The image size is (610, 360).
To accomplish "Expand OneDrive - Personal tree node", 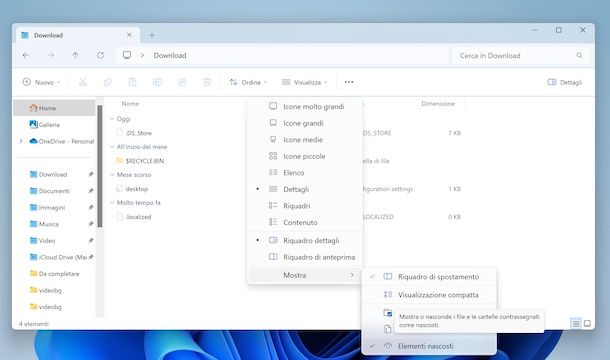I will [21, 141].
